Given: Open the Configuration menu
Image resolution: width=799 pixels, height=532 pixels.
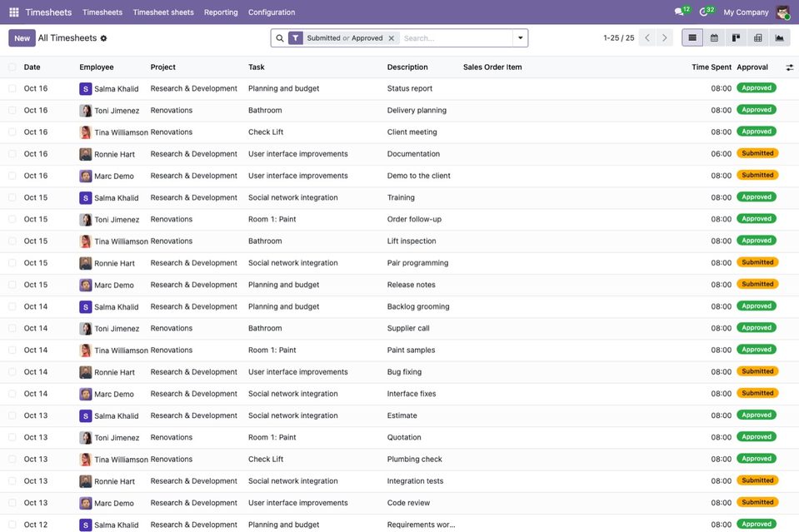Looking at the screenshot, I should [272, 12].
